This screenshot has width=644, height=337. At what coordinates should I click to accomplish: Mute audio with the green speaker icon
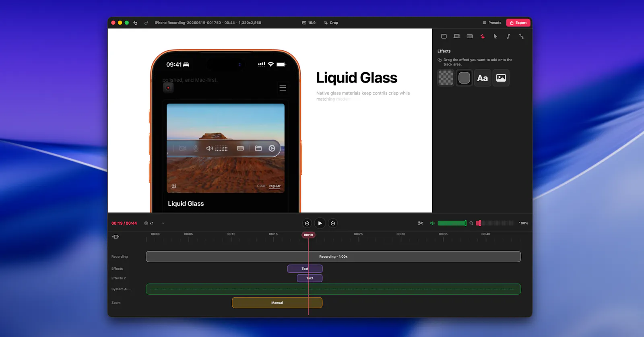[x=432, y=223]
